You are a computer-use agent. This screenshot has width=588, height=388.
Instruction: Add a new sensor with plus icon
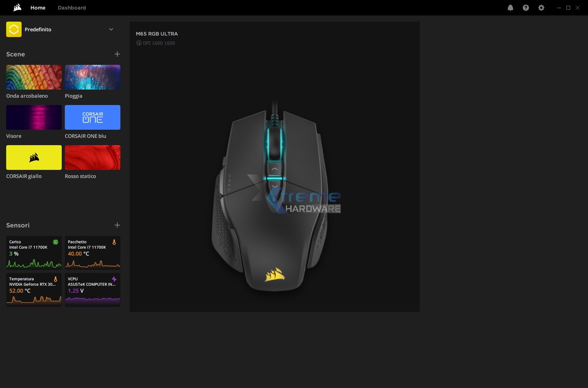[117, 225]
